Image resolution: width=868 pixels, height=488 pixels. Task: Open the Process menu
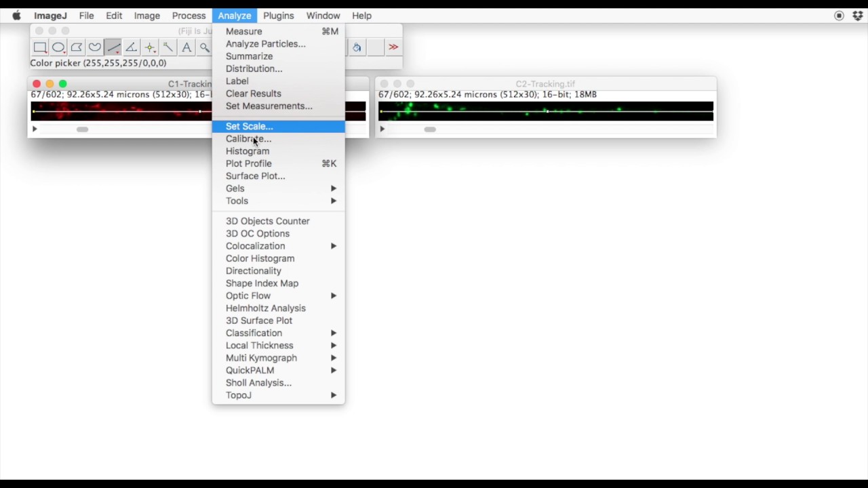point(189,16)
